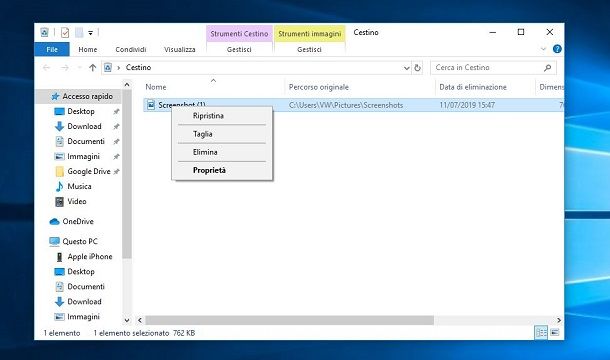Click the horizontal scrollbar left arrow

point(140,320)
